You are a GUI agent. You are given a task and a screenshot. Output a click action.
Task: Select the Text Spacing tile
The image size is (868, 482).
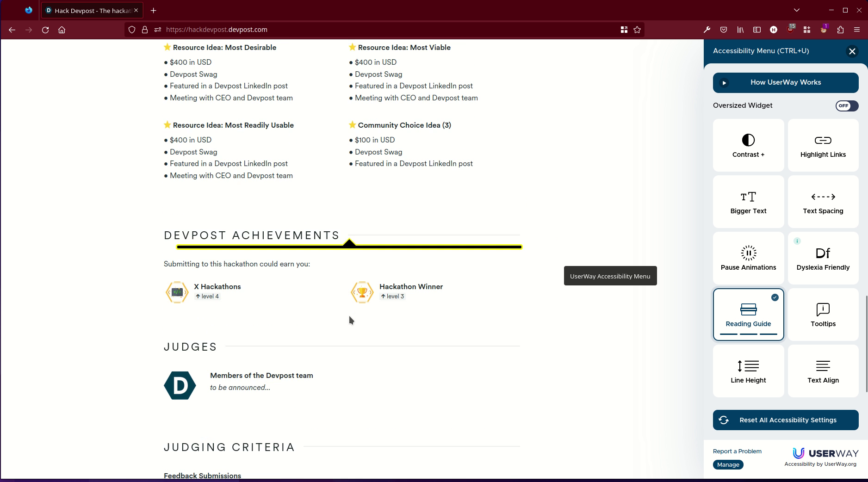click(823, 202)
